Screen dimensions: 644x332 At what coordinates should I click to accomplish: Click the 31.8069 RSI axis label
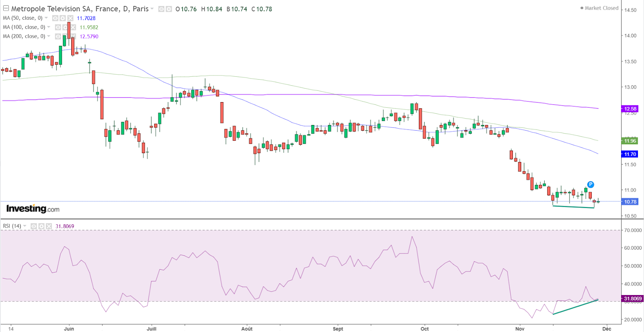pyautogui.click(x=633, y=299)
